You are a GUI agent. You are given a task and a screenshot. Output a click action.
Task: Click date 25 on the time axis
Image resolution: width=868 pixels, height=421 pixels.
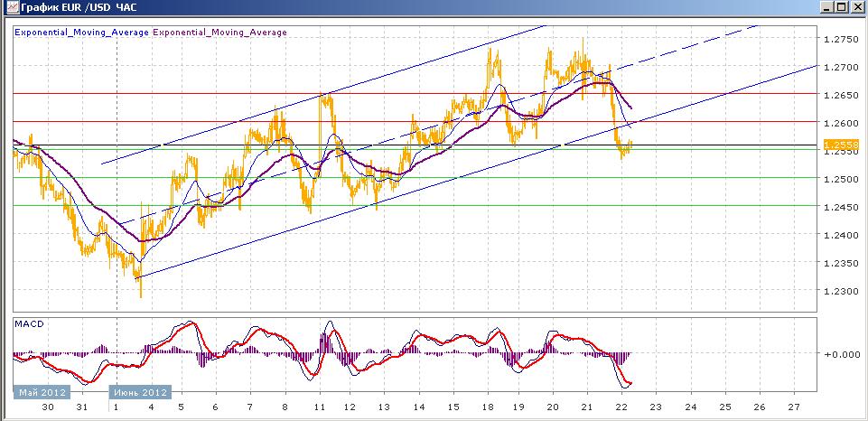pyautogui.click(x=724, y=407)
